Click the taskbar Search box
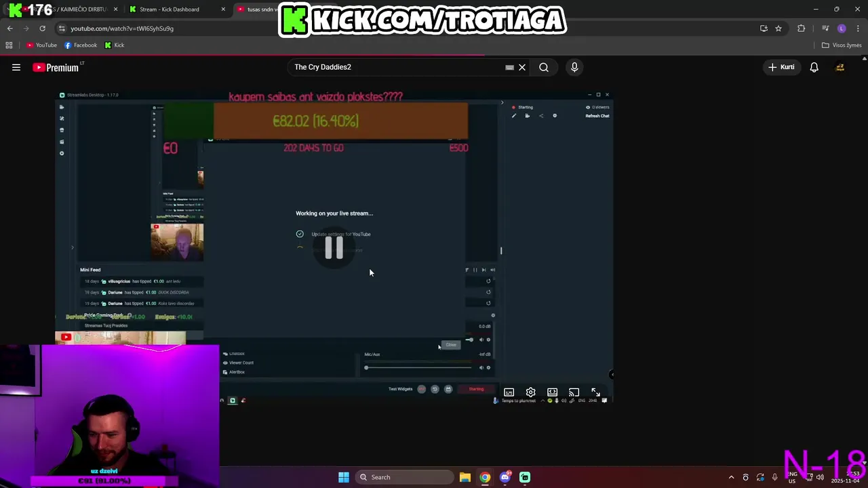Viewport: 868px width, 488px height. (405, 477)
